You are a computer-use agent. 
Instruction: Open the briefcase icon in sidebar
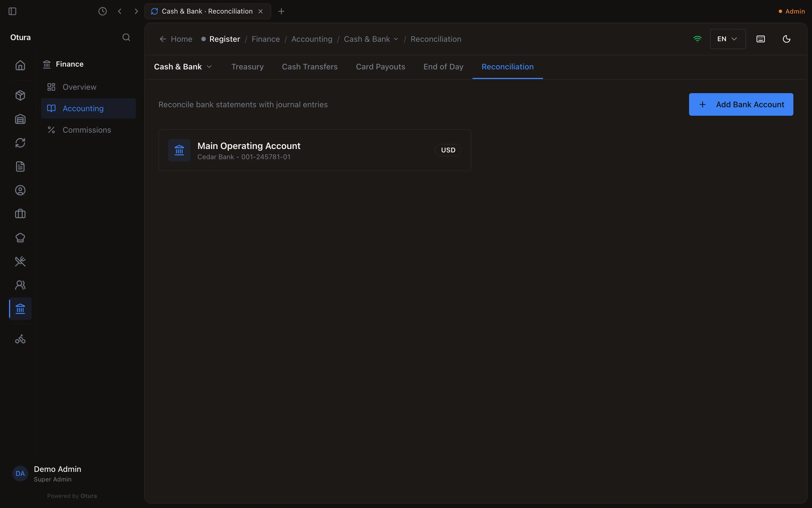[20, 214]
